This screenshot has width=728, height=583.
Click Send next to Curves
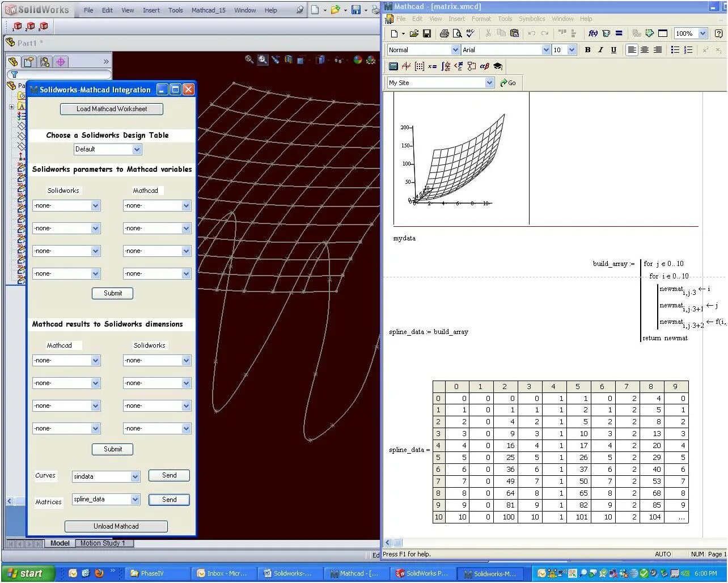pos(169,476)
